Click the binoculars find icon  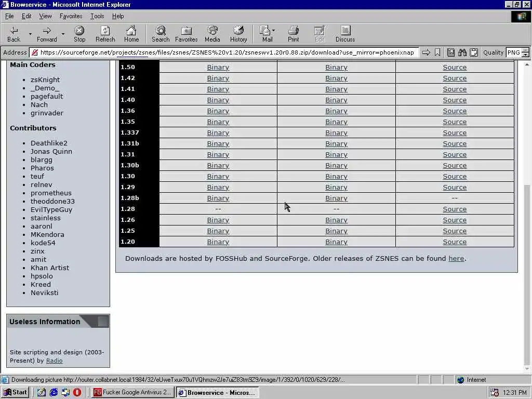[462, 52]
